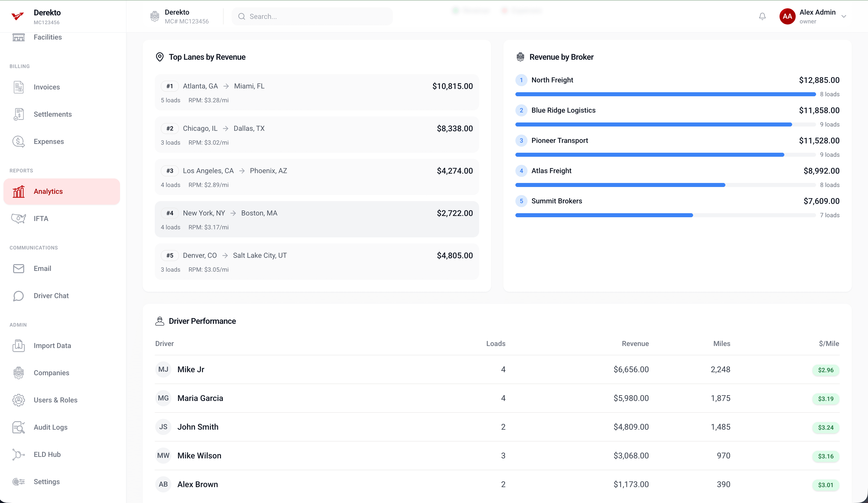Click Summit Brokers revenue progress bar
Image resolution: width=868 pixels, height=503 pixels.
click(665, 215)
